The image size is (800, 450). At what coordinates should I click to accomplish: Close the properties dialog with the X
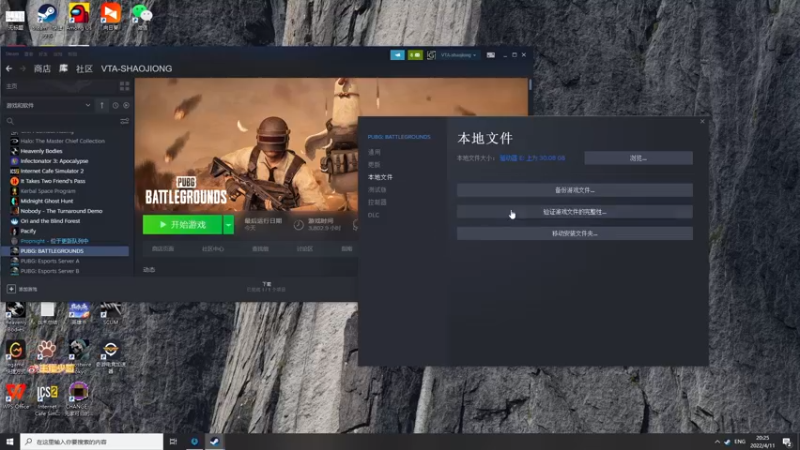702,121
